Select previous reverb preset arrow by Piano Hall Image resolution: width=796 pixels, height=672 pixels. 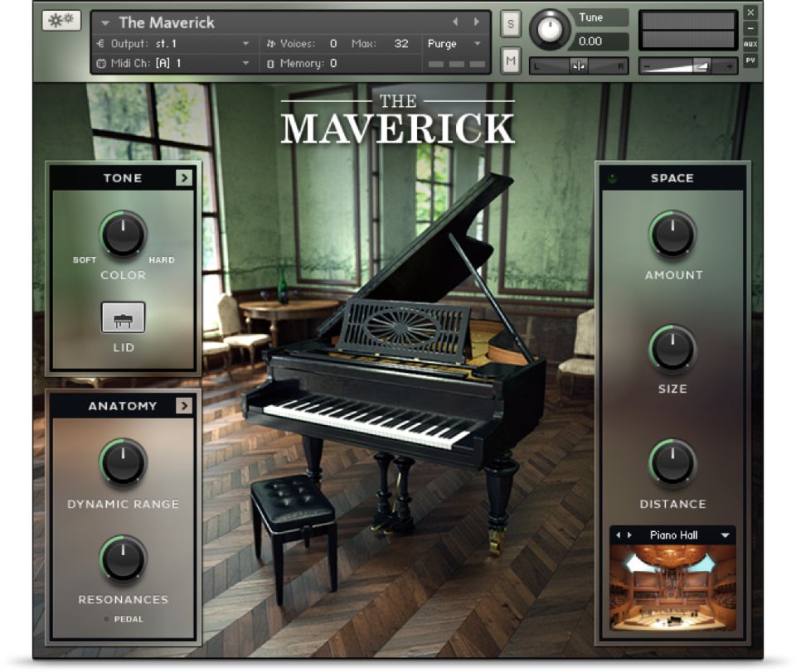click(x=619, y=536)
